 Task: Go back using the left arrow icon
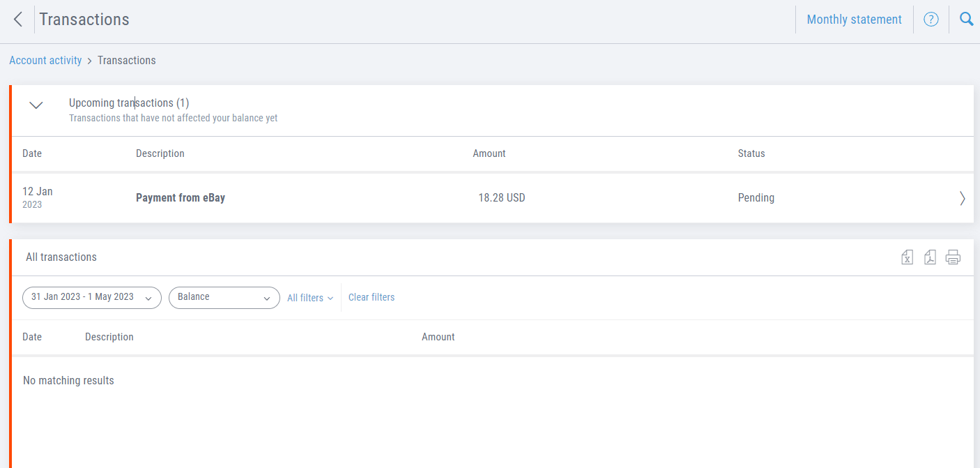[18, 20]
